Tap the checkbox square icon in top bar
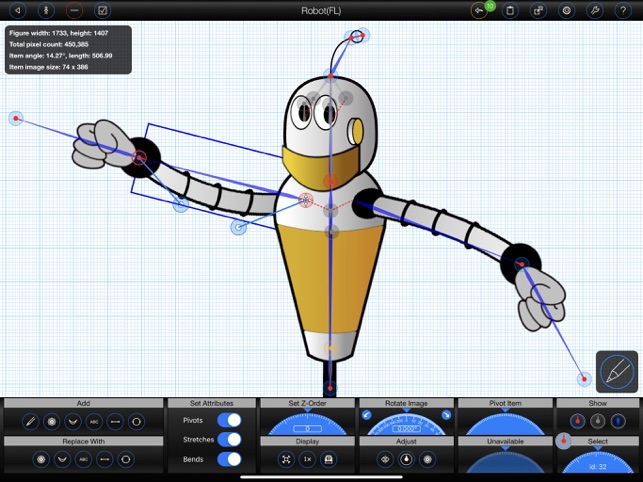Viewport: 643px width, 482px height. 103,11
